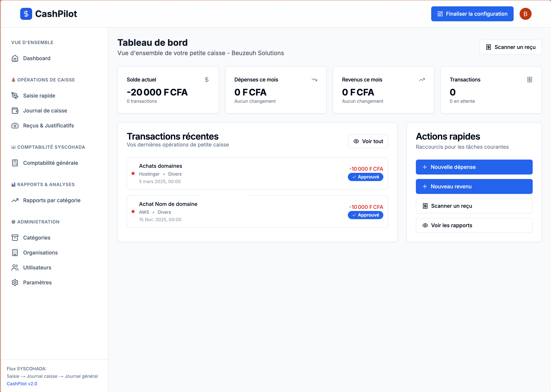Open the CashPilot v2.0 link
Viewport: 551px width, 392px height.
click(x=22, y=384)
